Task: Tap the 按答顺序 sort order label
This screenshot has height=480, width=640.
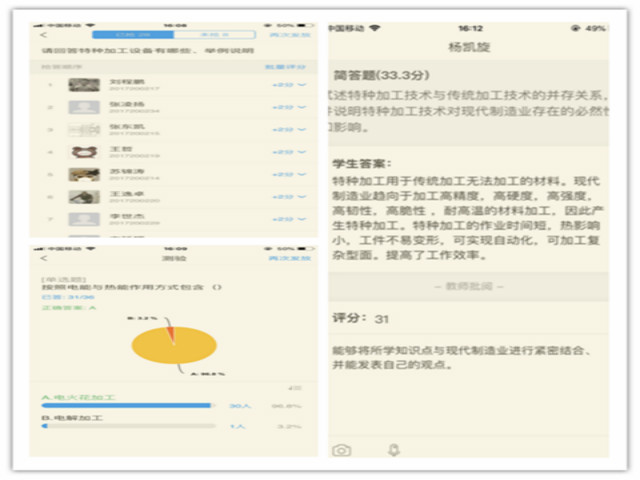Action: 62,67
